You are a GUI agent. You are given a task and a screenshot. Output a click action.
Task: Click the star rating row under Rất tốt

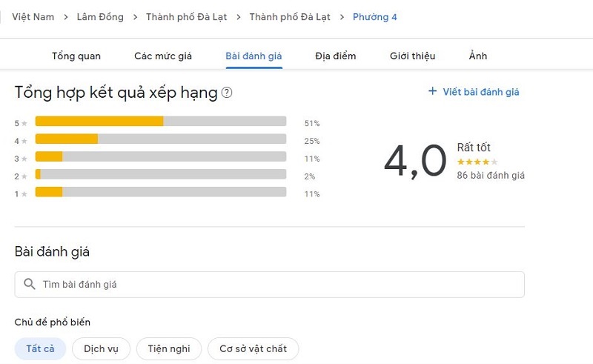(477, 162)
